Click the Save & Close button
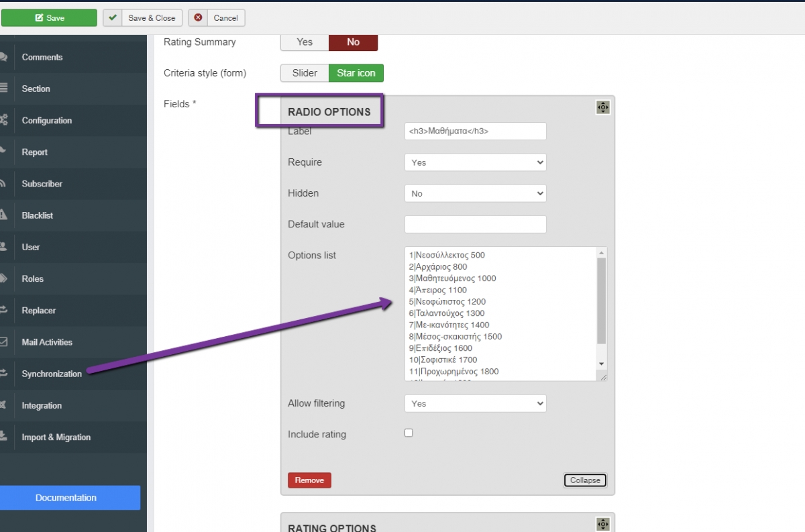The height and width of the screenshot is (532, 805). point(142,17)
